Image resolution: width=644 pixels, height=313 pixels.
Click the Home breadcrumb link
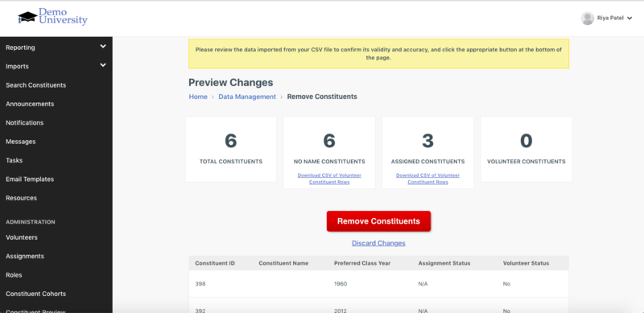click(x=198, y=97)
